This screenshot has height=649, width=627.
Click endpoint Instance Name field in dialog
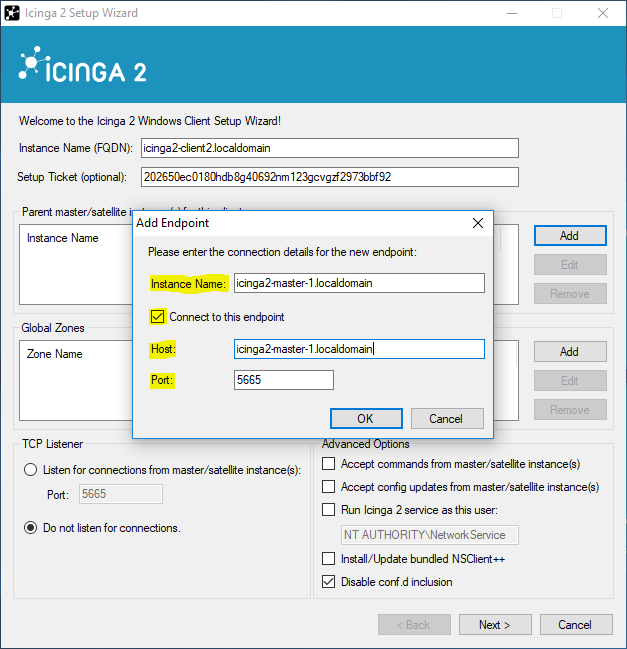pos(359,283)
